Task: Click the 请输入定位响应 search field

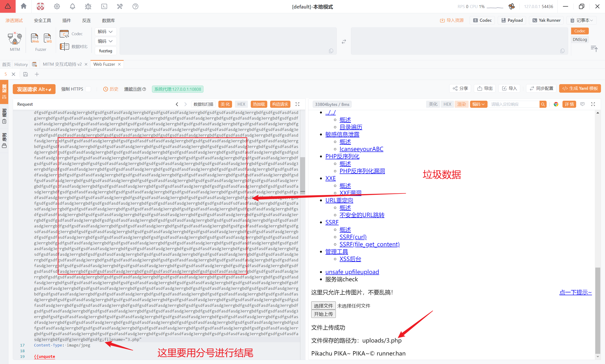Action: (514, 104)
